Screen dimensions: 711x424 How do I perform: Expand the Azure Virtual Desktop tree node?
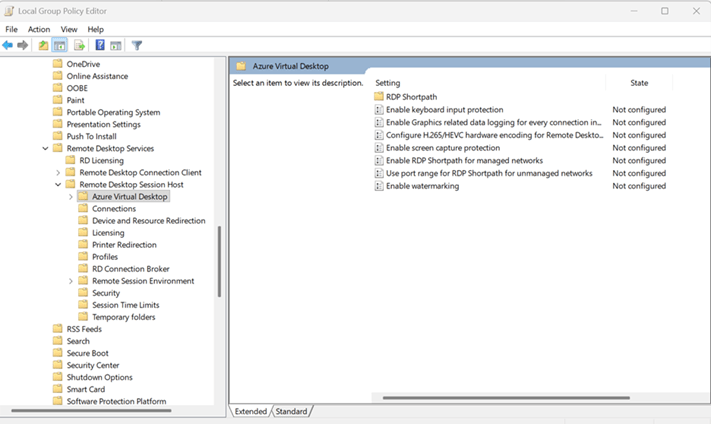tap(70, 197)
